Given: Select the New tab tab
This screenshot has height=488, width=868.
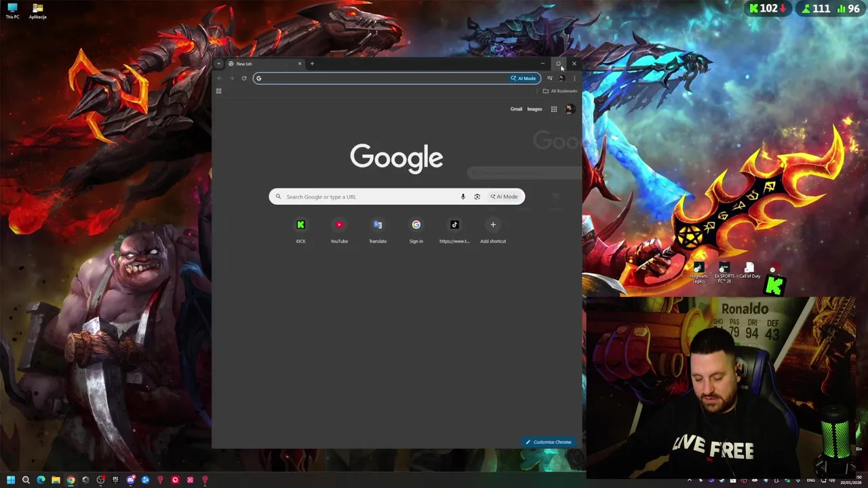Looking at the screenshot, I should 264,64.
